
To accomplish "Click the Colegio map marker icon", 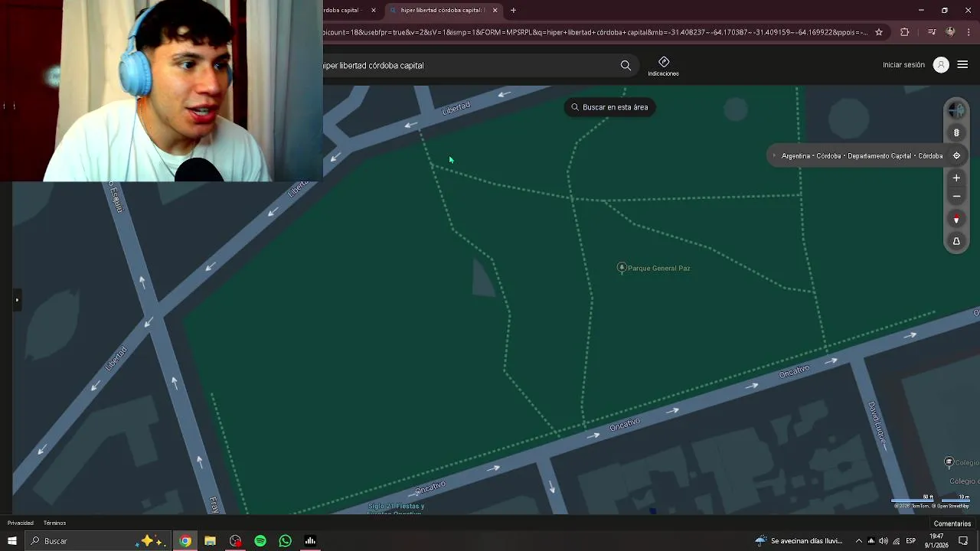I will (x=949, y=462).
